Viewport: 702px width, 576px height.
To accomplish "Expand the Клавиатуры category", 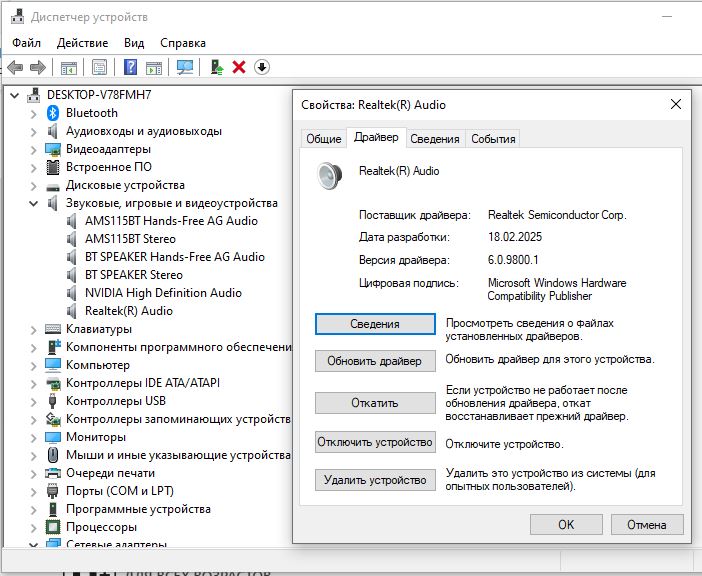I will (35, 329).
